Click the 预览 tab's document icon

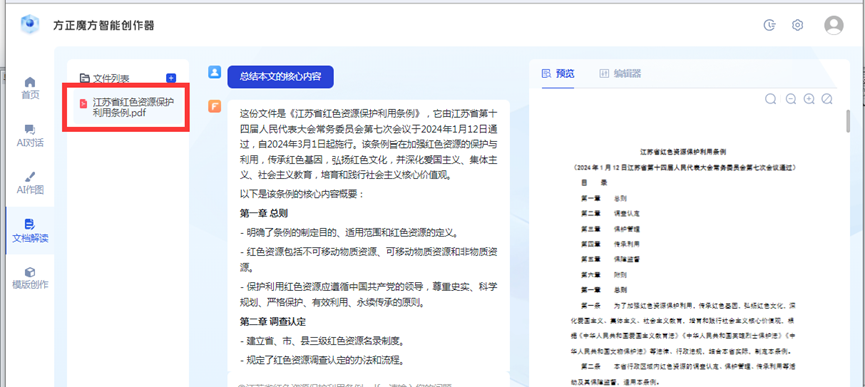pos(546,74)
